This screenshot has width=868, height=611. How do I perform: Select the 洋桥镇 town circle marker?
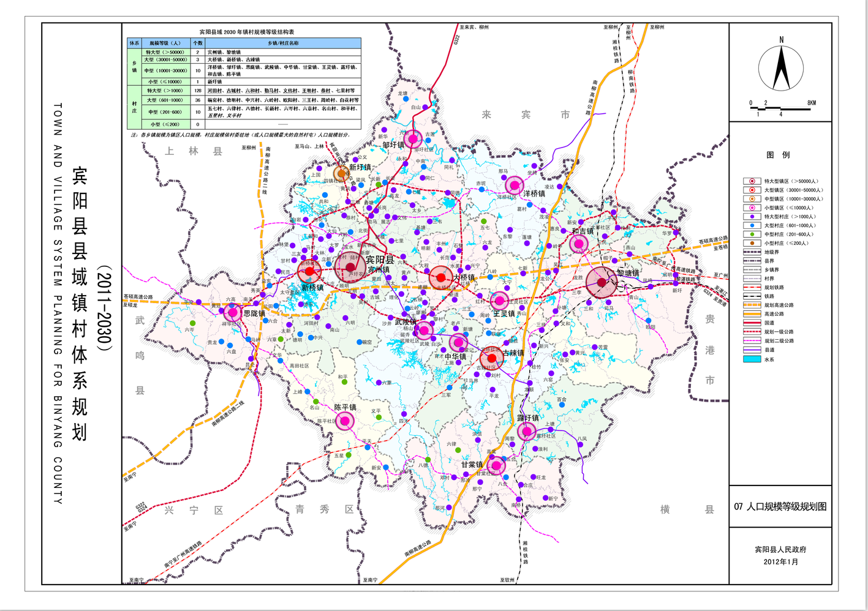515,185
